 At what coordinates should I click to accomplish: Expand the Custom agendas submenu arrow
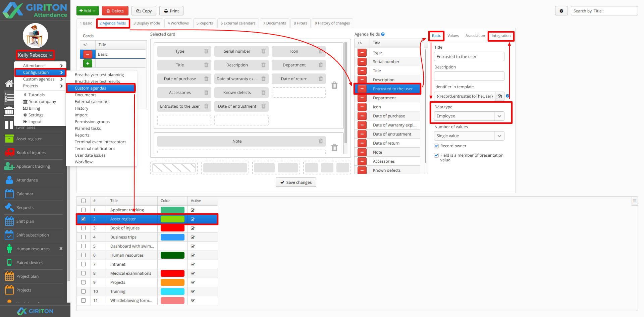coord(61,79)
